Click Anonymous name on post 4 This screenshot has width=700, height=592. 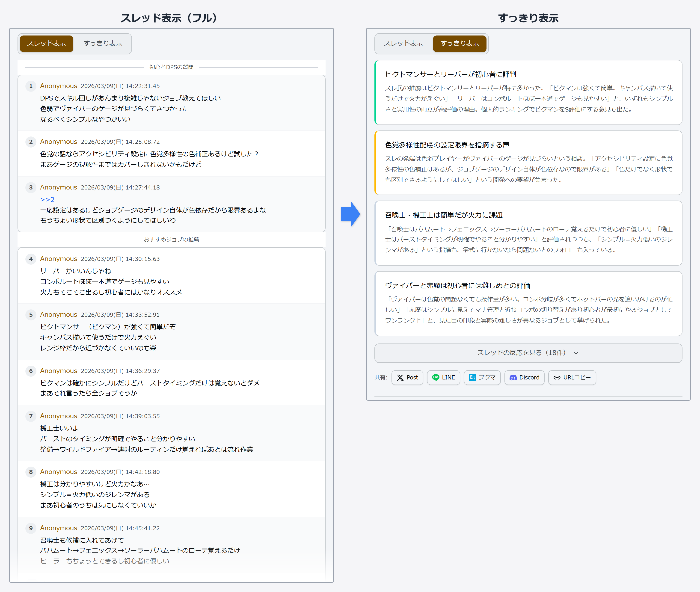click(x=58, y=259)
